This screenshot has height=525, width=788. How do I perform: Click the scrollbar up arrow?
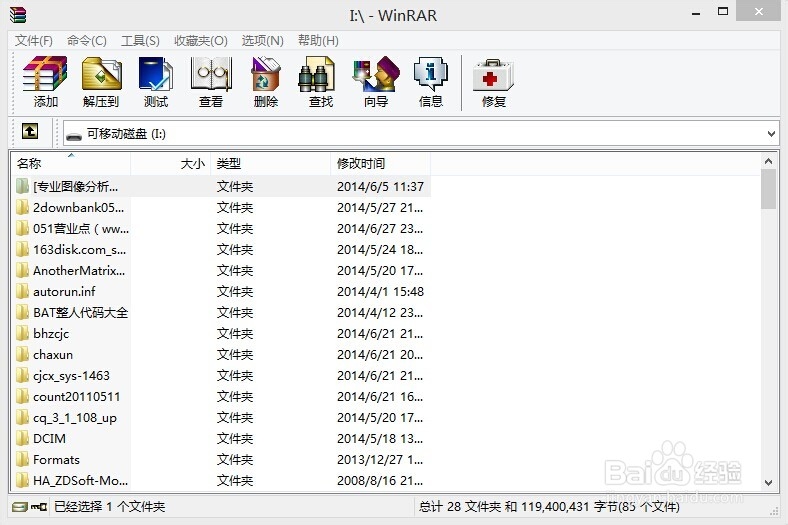(768, 161)
